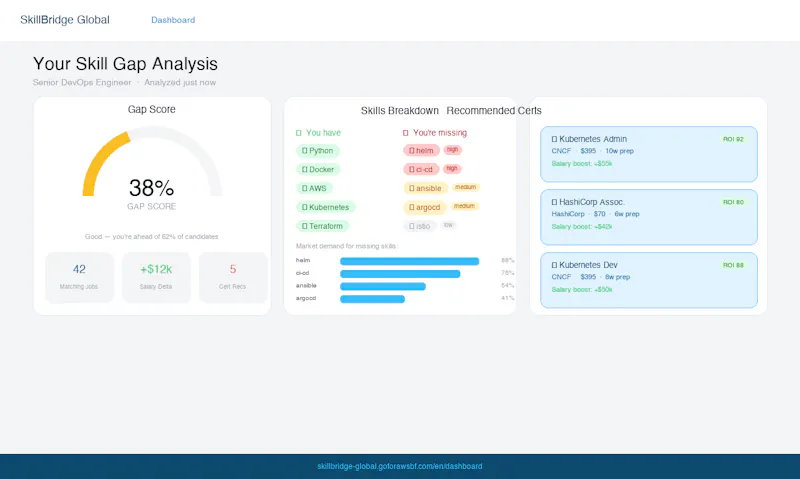800x479 pixels.
Task: Select the missing ansible skill chip
Action: coord(426,188)
